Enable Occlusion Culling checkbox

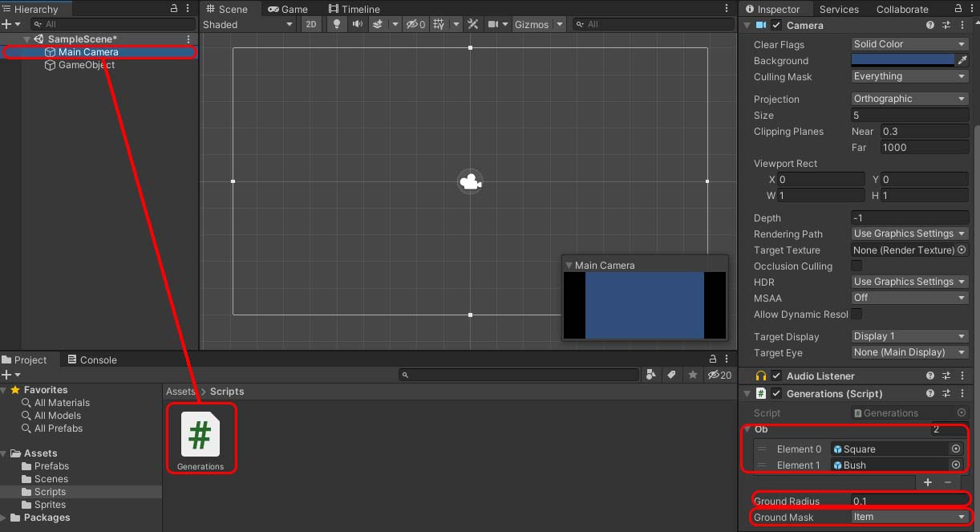[x=856, y=266]
